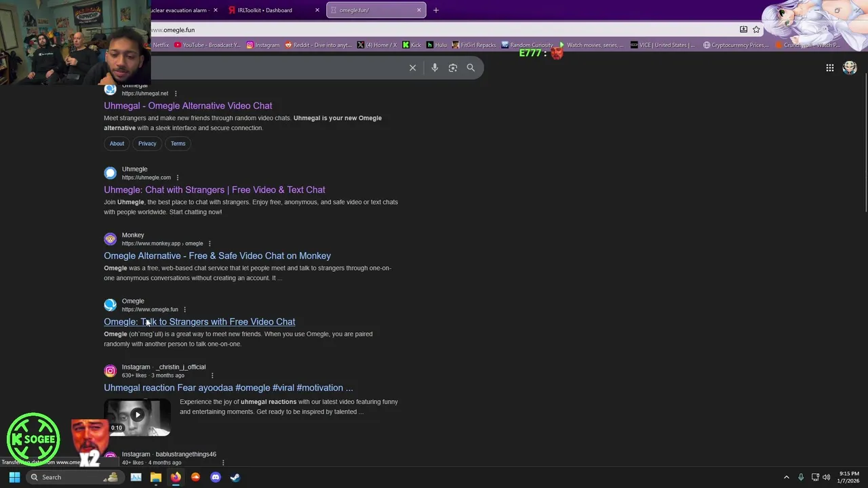Screen dimensions: 868x488
Task: Switch to IRLToolkit Dashboard tab
Action: coord(273,10)
